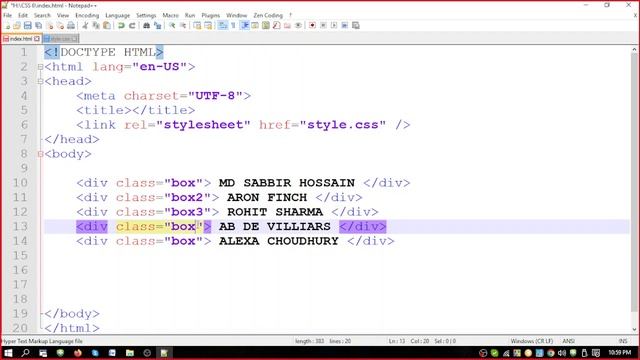Open the Language menu
Screen dimensions: 640x360
(x=118, y=15)
